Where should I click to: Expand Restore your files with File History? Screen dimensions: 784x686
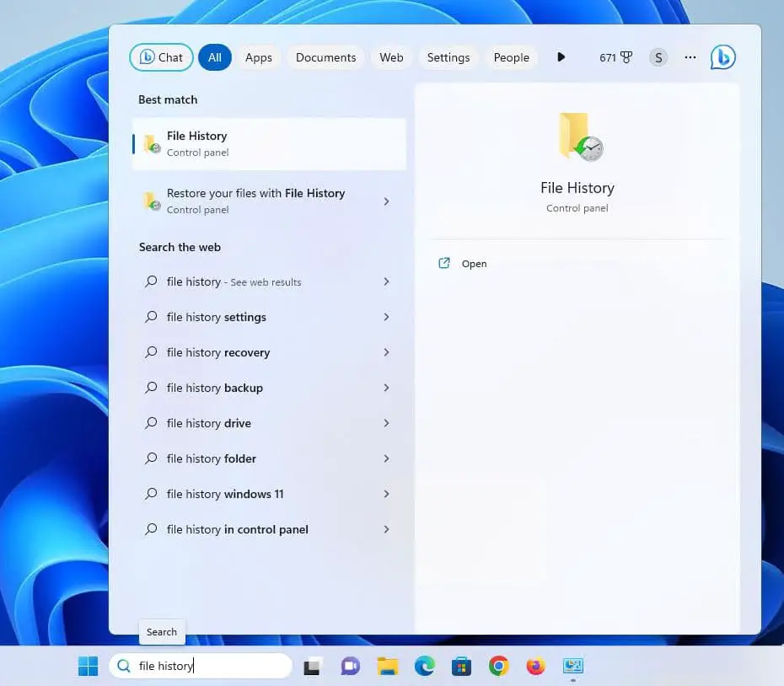(386, 201)
